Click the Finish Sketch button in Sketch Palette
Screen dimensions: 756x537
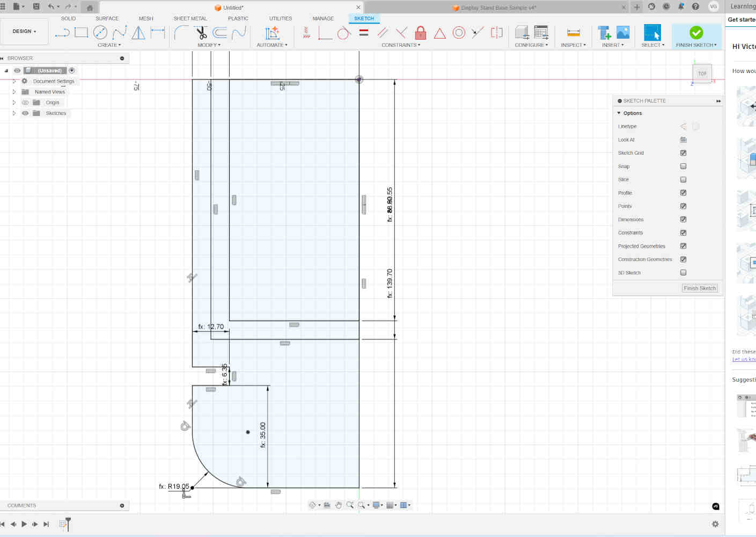(700, 288)
